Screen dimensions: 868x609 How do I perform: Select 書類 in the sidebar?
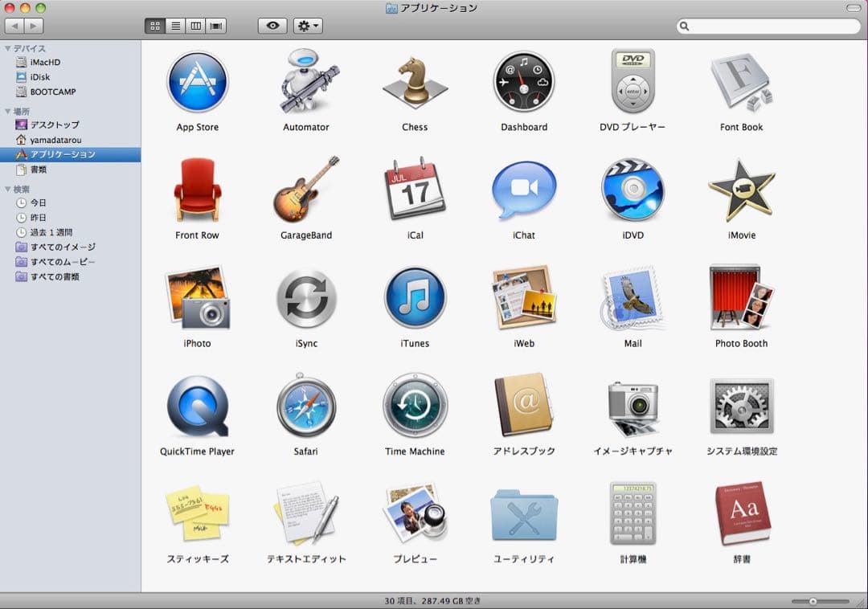[38, 169]
